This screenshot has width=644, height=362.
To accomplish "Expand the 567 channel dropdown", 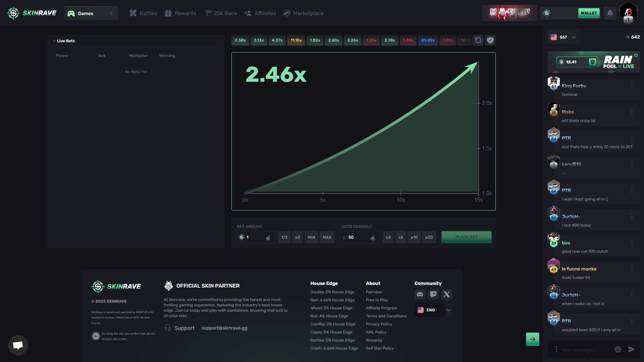I will pos(573,37).
